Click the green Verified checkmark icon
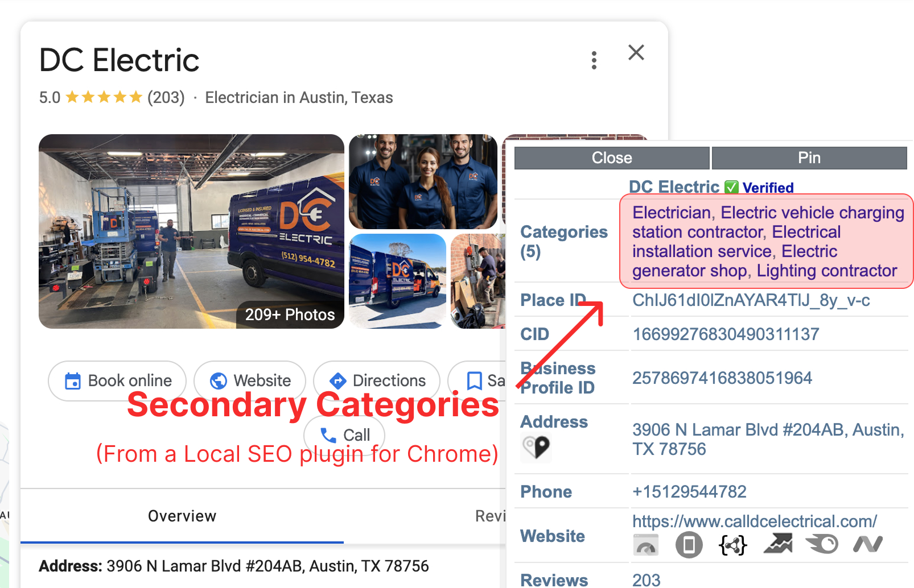The height and width of the screenshot is (588, 914). [x=731, y=187]
